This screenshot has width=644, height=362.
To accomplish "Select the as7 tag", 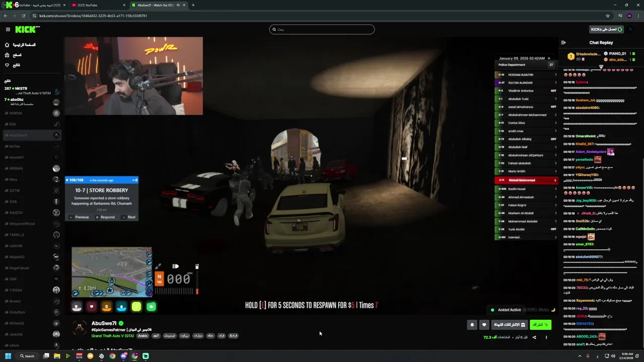I will point(156,336).
